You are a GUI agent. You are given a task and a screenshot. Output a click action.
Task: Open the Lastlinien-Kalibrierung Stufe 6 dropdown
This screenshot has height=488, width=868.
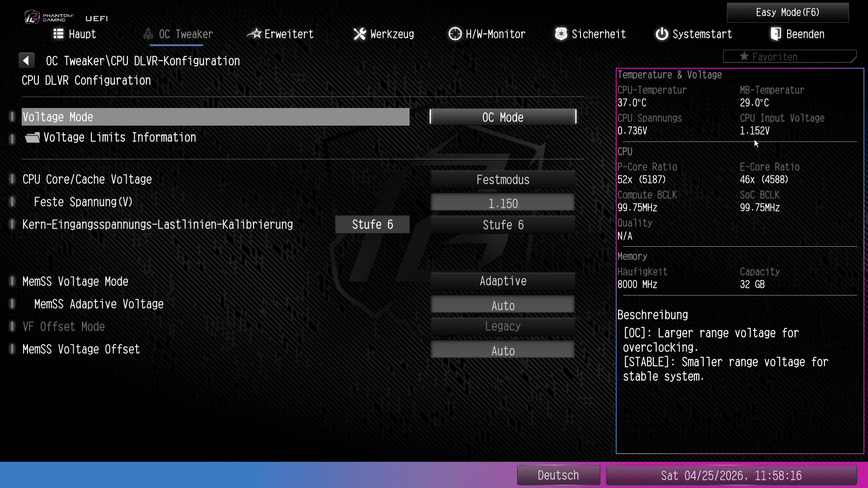(503, 225)
